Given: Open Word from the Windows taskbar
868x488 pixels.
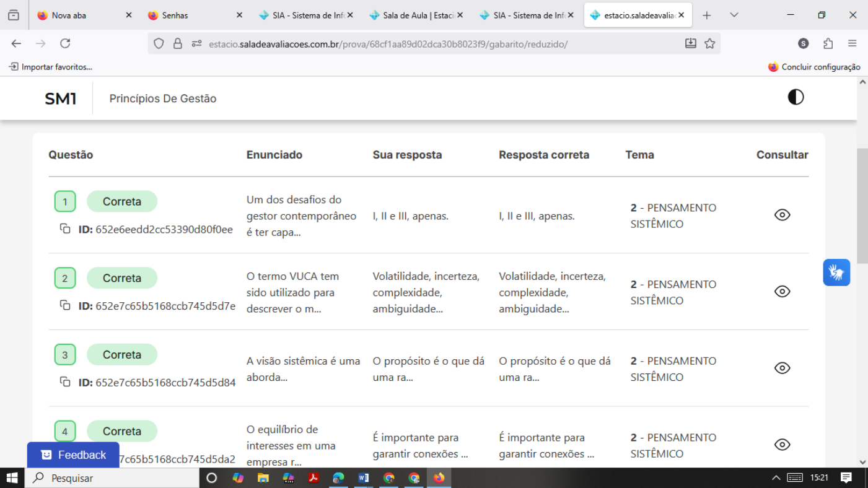Looking at the screenshot, I should 363,478.
